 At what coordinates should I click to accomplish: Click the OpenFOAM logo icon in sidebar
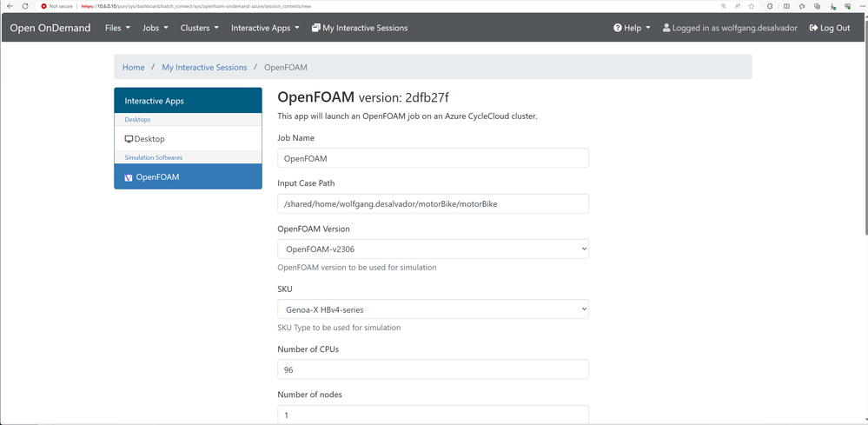pyautogui.click(x=129, y=177)
